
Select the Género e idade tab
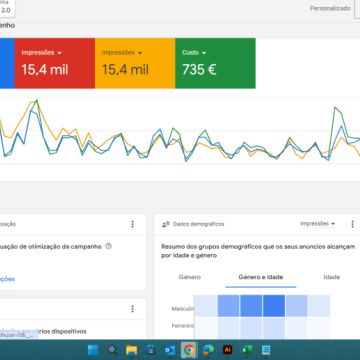click(x=261, y=277)
